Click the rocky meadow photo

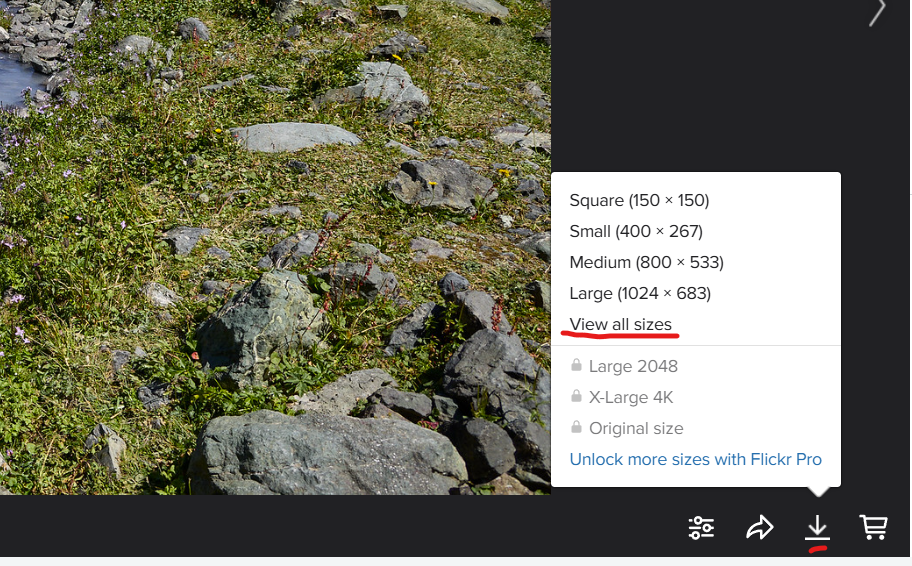tap(275, 247)
